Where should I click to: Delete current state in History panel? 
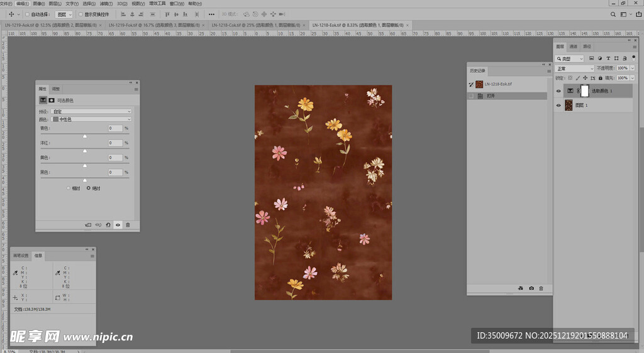tap(541, 288)
